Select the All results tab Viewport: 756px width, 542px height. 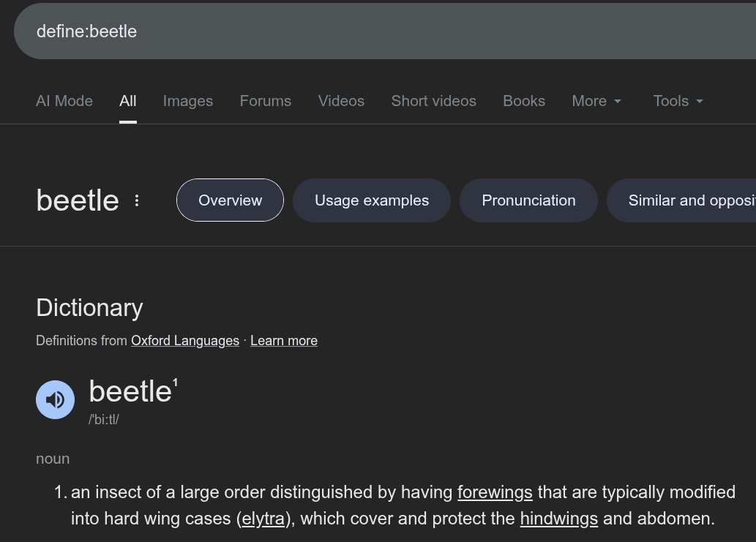click(x=128, y=101)
